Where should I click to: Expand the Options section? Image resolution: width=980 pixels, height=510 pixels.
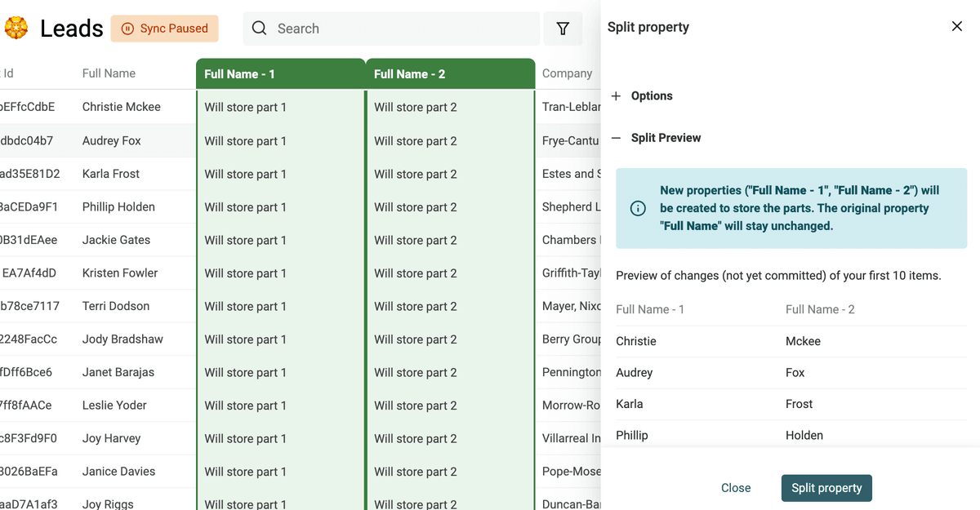(642, 95)
